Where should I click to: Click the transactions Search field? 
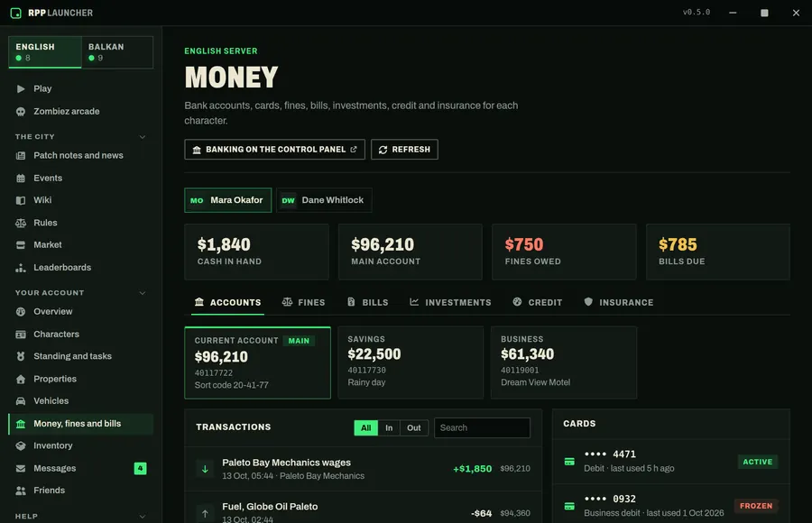coord(482,427)
